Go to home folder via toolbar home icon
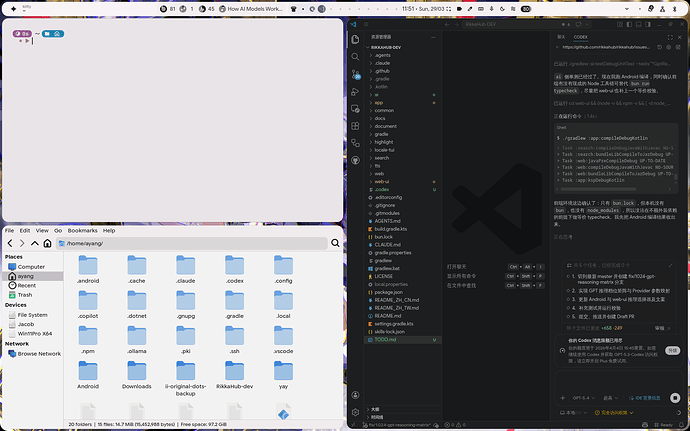The height and width of the screenshot is (431, 690). [47, 243]
